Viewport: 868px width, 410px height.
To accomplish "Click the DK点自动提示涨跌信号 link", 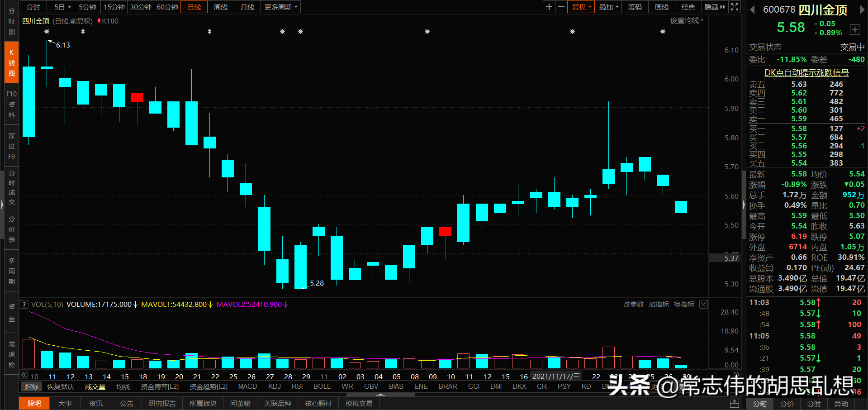I will pyautogui.click(x=806, y=73).
